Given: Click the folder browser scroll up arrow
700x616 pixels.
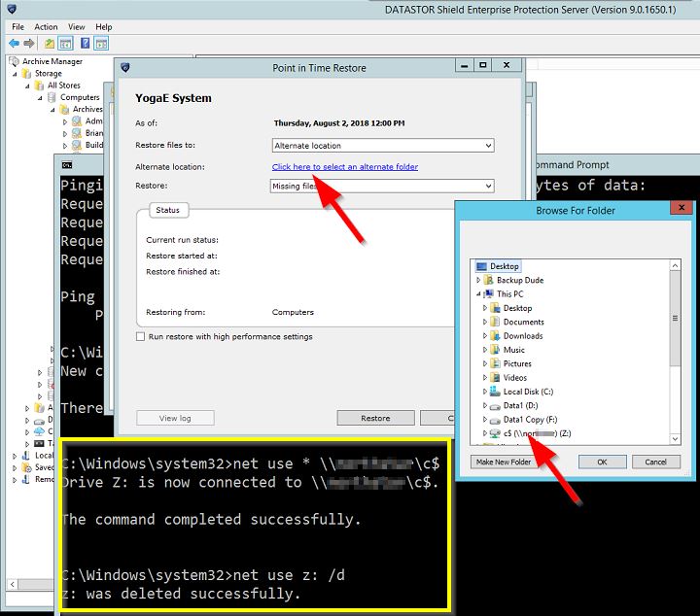Looking at the screenshot, I should (x=675, y=266).
